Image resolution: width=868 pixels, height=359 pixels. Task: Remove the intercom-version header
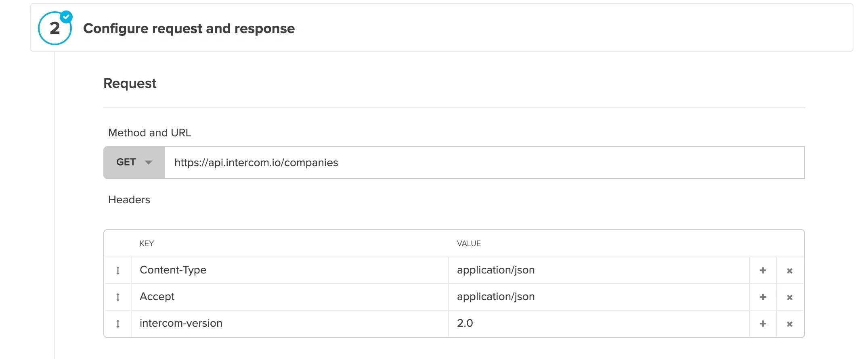(790, 324)
